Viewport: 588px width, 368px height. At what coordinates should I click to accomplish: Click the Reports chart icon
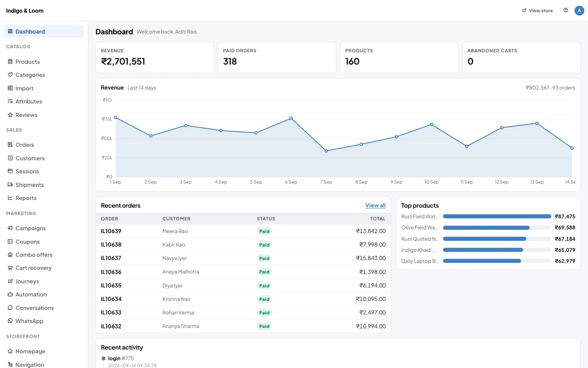(10, 198)
